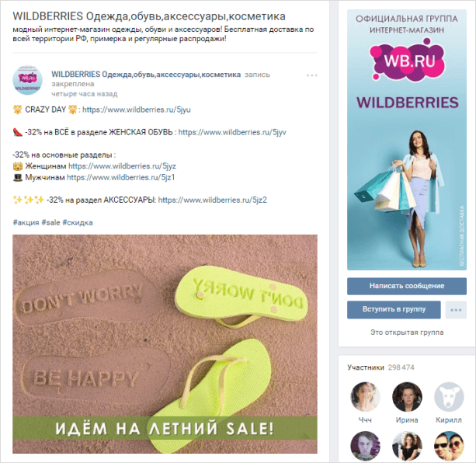The width and height of the screenshot is (476, 463).
Task: Open the flip-flops summer sale image
Action: (x=165, y=344)
